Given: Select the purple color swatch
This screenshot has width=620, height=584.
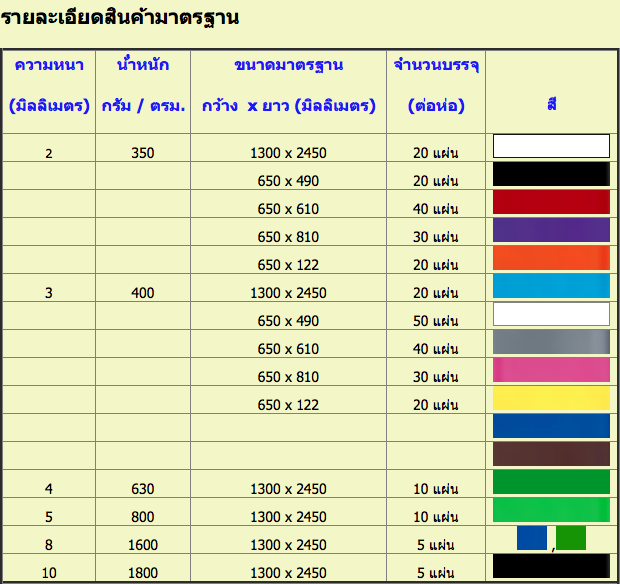Looking at the screenshot, I should click(x=551, y=230).
